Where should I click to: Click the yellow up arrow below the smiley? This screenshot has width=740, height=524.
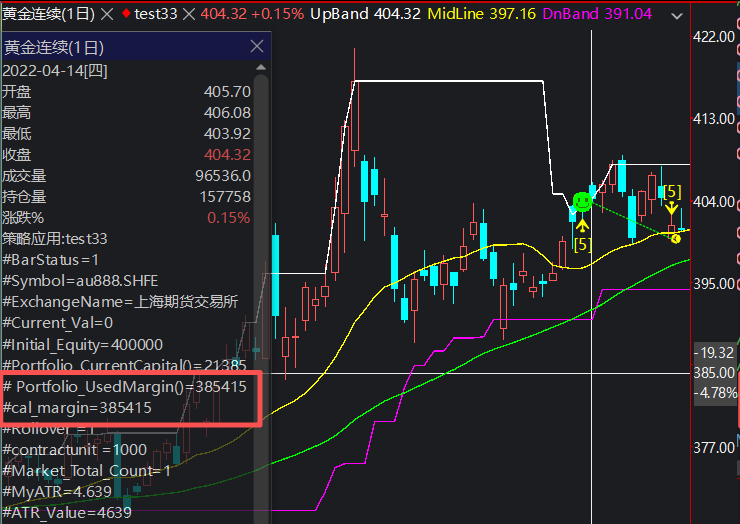[x=582, y=226]
